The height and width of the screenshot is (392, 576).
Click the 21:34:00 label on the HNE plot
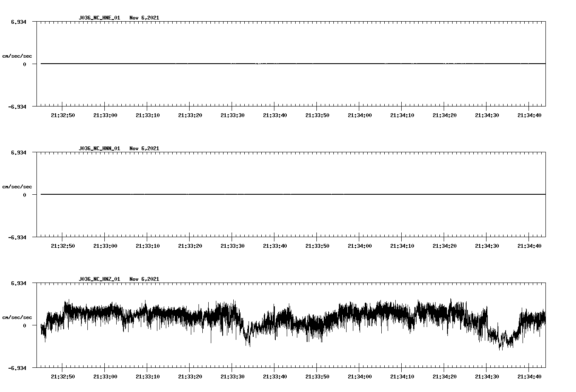tap(360, 115)
